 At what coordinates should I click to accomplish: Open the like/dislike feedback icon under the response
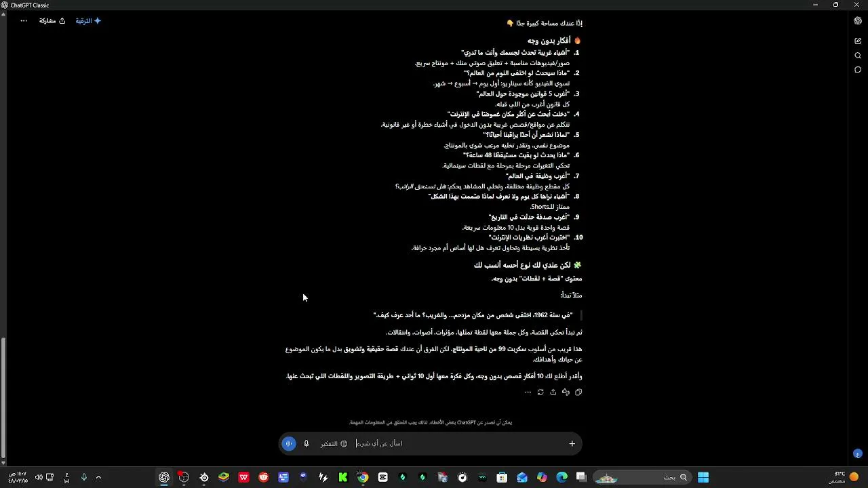point(566,392)
